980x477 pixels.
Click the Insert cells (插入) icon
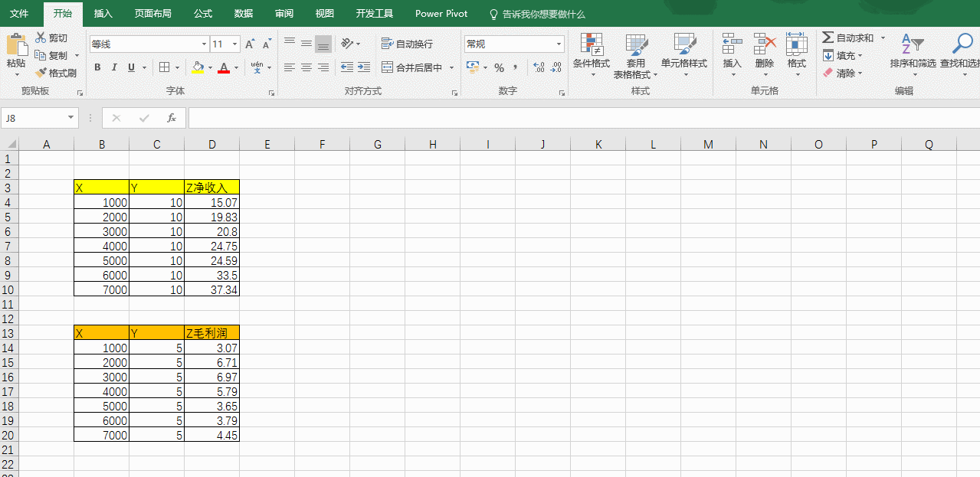point(733,44)
